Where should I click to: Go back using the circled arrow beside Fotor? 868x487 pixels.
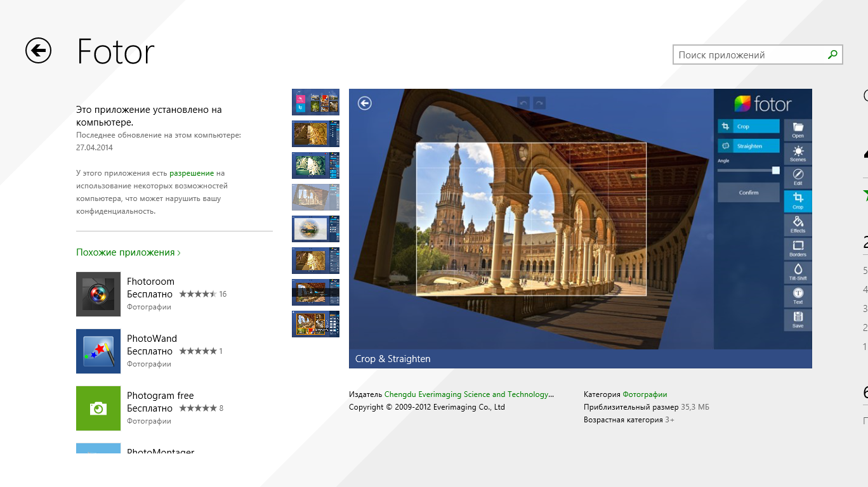pyautogui.click(x=38, y=50)
